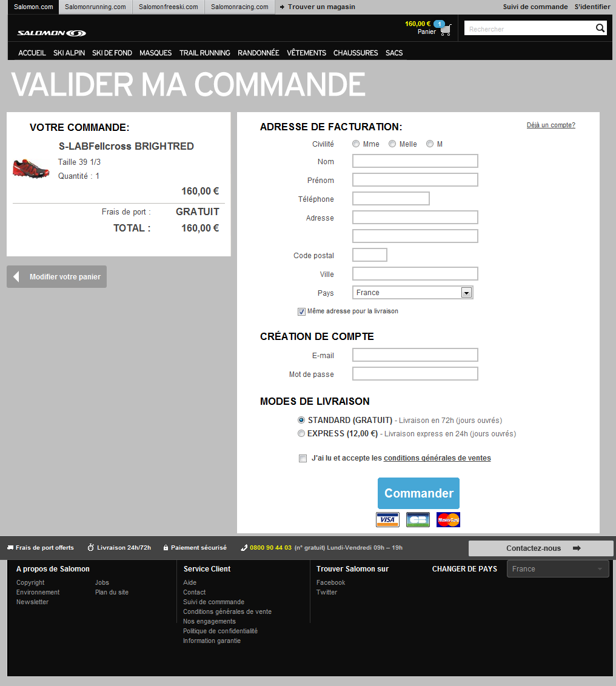
Task: Choose STANDARD (GRATUIT) delivery
Action: (x=301, y=420)
